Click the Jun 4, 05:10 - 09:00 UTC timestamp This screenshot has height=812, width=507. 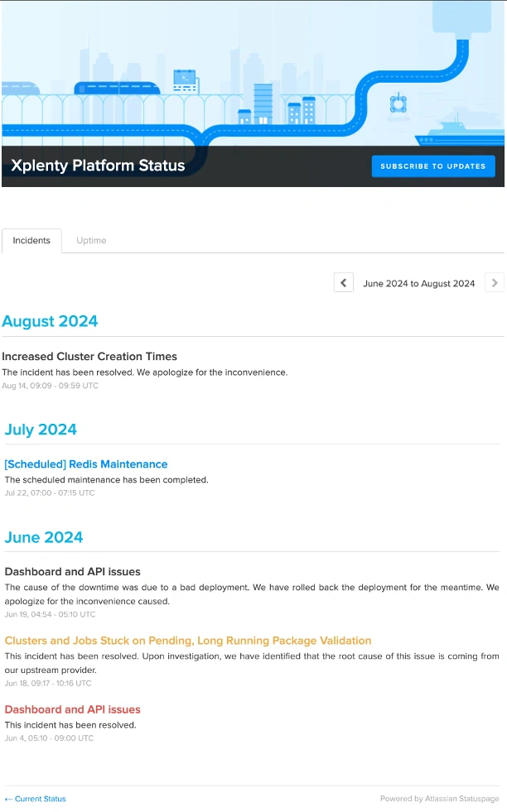point(49,738)
